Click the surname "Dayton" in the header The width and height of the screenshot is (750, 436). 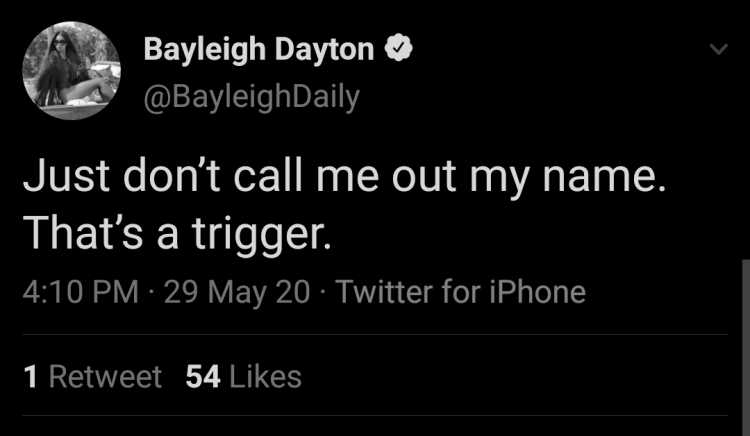[324, 50]
